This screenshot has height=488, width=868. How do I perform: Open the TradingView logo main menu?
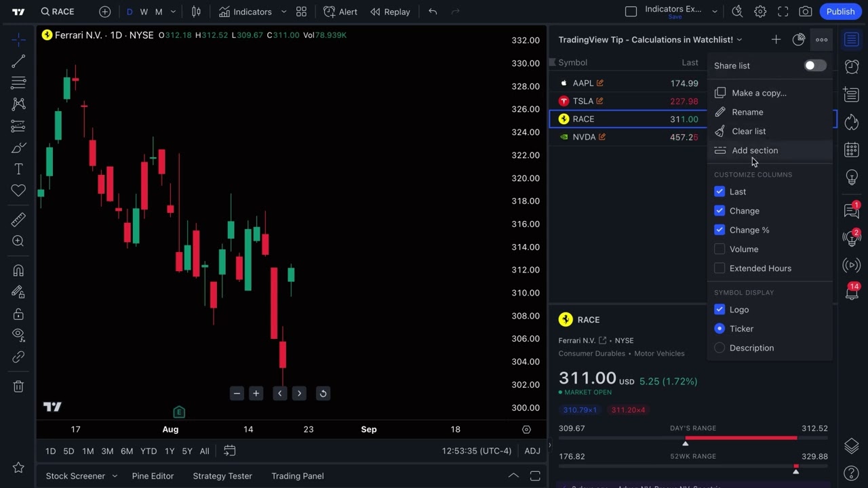click(x=18, y=12)
